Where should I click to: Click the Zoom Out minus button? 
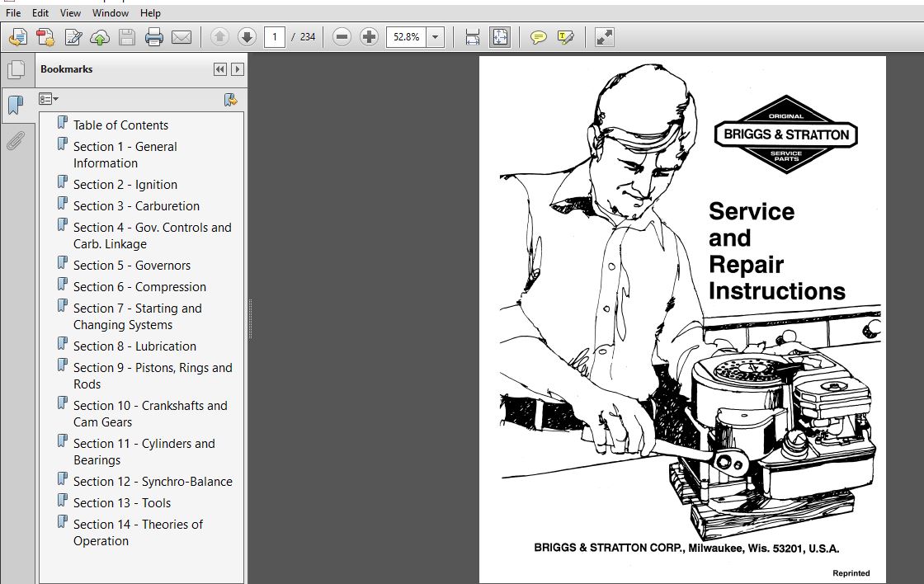342,36
